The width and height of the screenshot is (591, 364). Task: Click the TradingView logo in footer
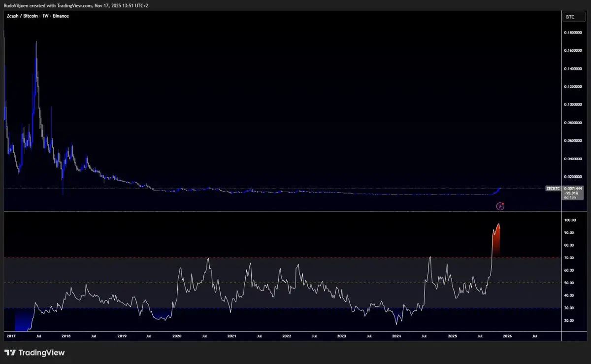(34, 353)
